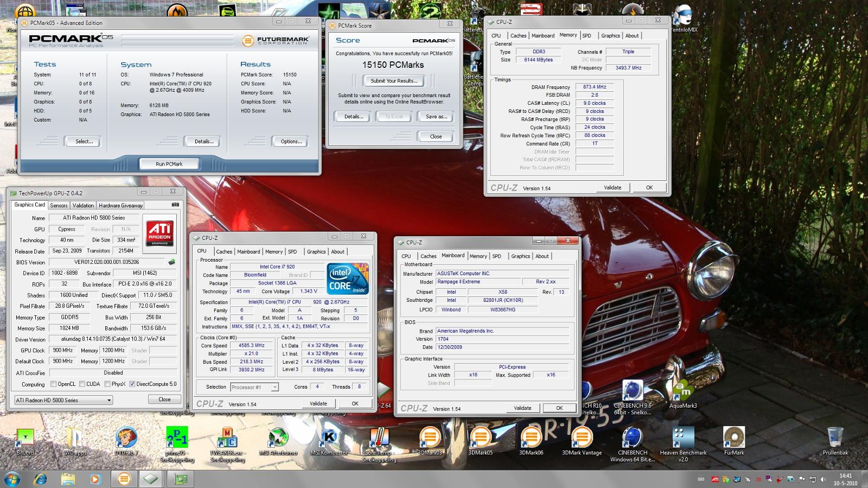Click Run PCMark button
868x488 pixels.
(x=169, y=164)
